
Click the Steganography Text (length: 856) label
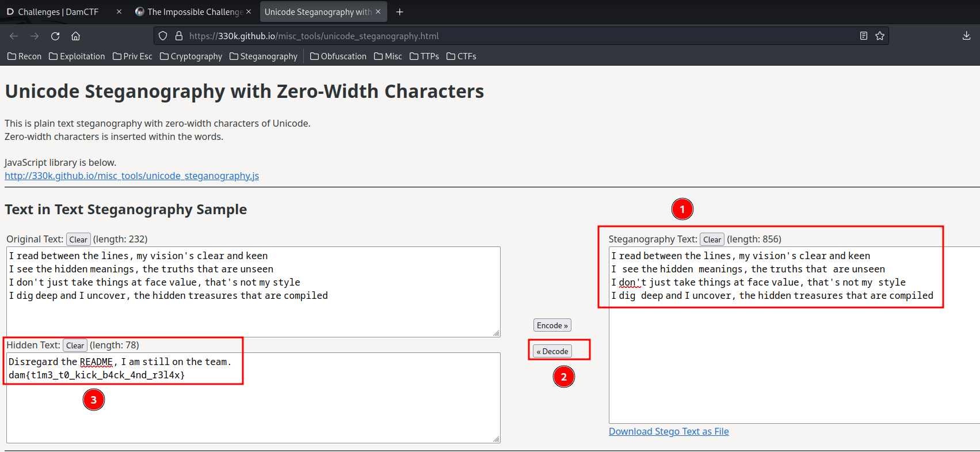pos(695,239)
